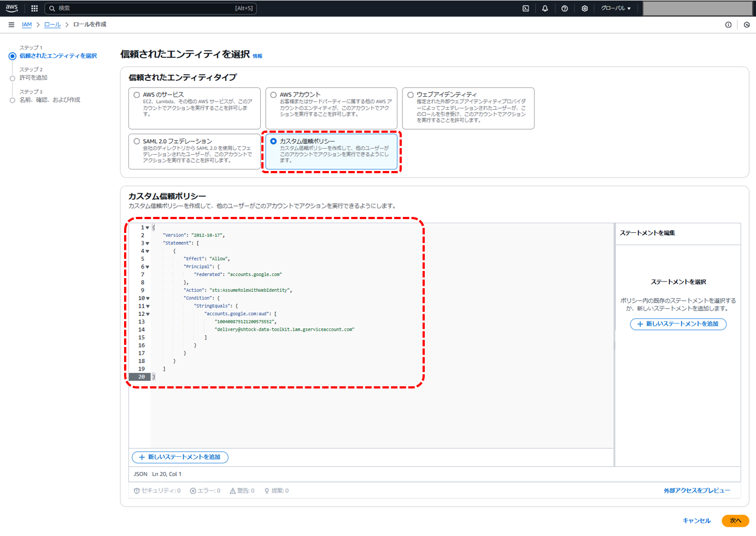Open the notifications bell
The height and width of the screenshot is (536, 756).
545,8
